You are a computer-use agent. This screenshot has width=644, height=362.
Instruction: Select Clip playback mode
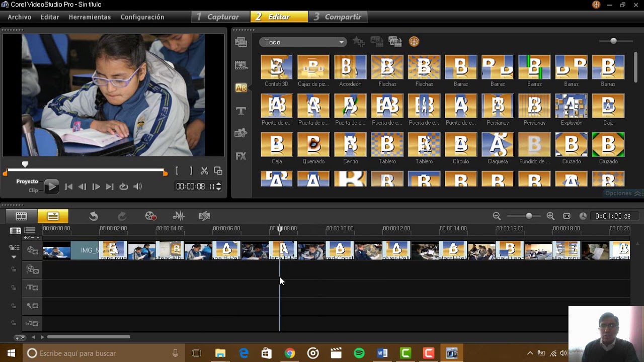click(x=33, y=191)
